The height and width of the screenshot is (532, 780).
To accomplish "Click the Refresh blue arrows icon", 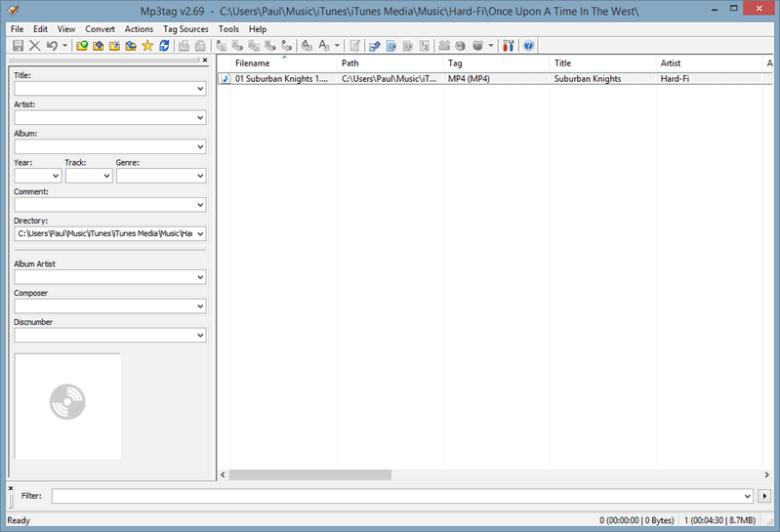I will [x=164, y=46].
